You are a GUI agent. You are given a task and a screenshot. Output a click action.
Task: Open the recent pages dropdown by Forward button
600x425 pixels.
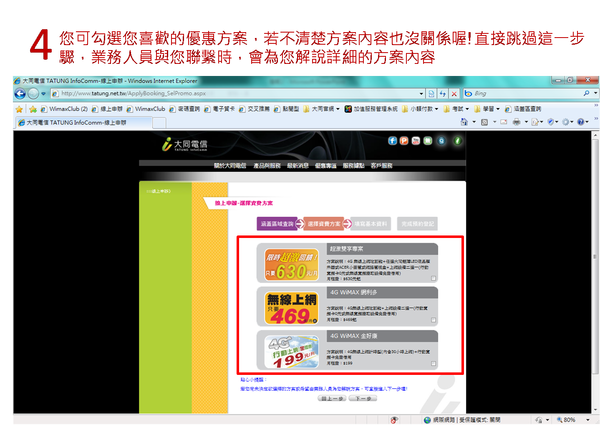(x=43, y=93)
